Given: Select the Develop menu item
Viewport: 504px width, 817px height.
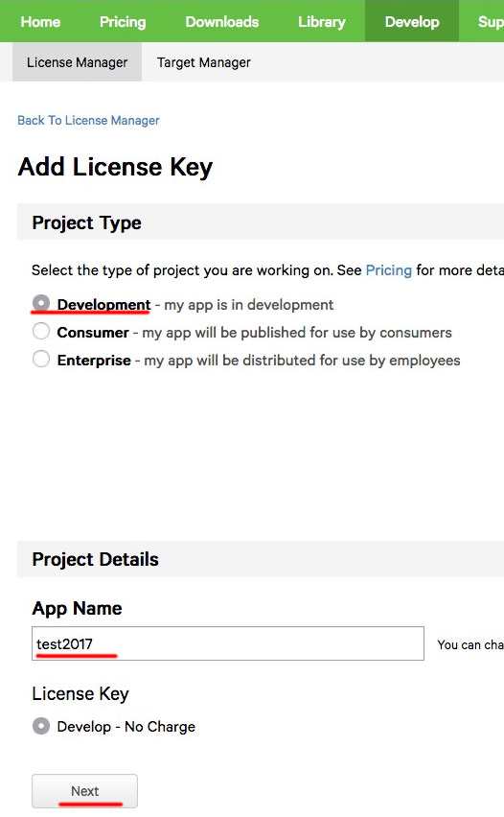Looking at the screenshot, I should (412, 22).
